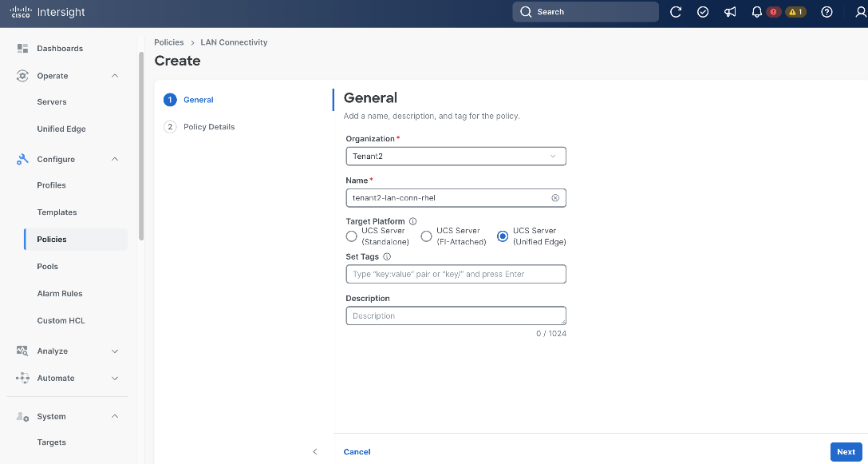
Task: Open Pools under Configure
Action: pos(48,267)
